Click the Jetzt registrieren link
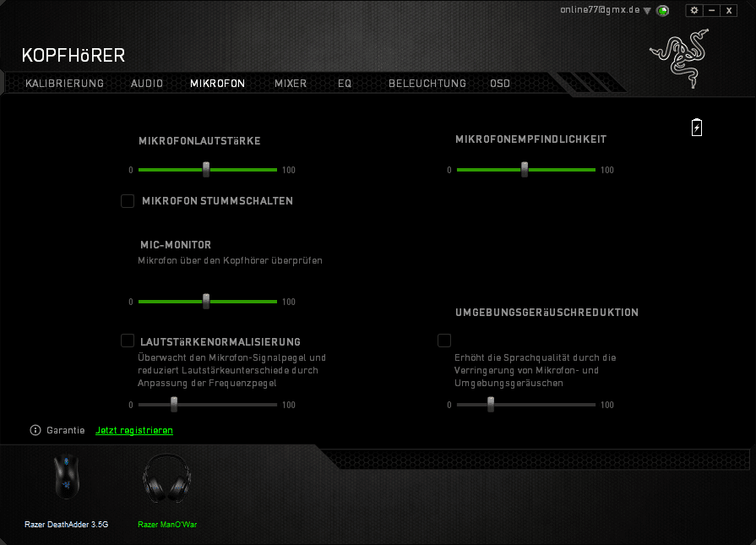756x545 pixels. point(134,431)
